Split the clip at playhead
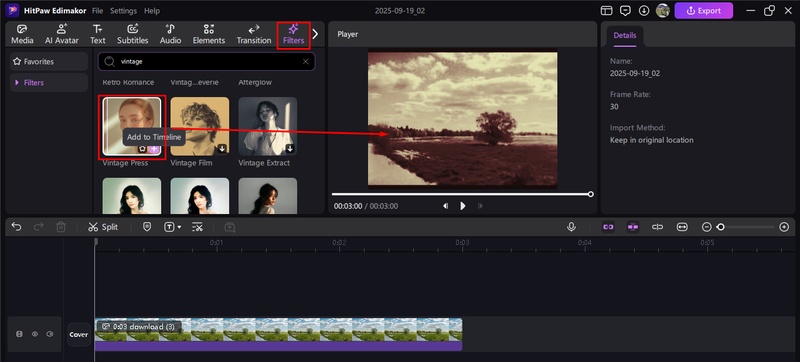The width and height of the screenshot is (800, 362). click(103, 227)
